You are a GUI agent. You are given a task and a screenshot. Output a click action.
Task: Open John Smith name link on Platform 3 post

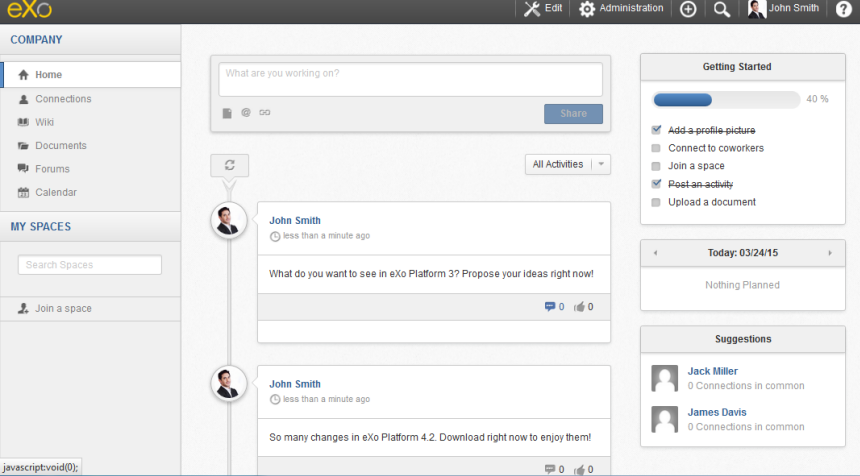tap(295, 220)
